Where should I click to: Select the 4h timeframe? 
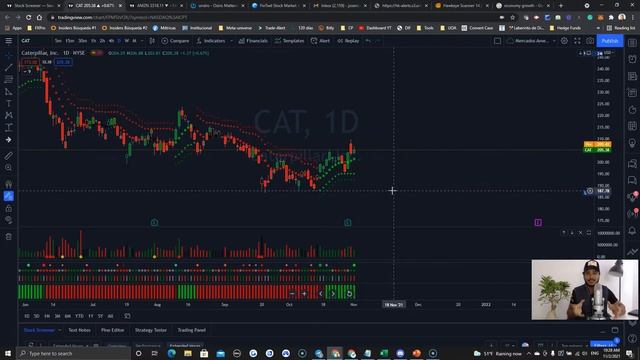click(x=111, y=41)
